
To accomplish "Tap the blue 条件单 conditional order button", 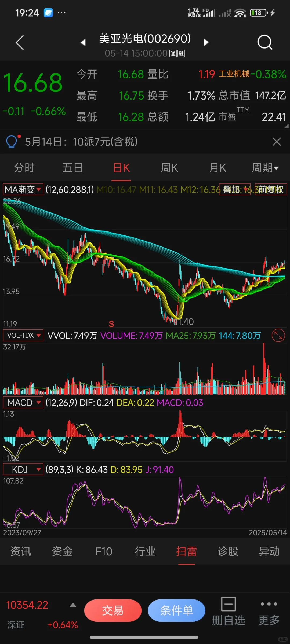I will pos(176,610).
